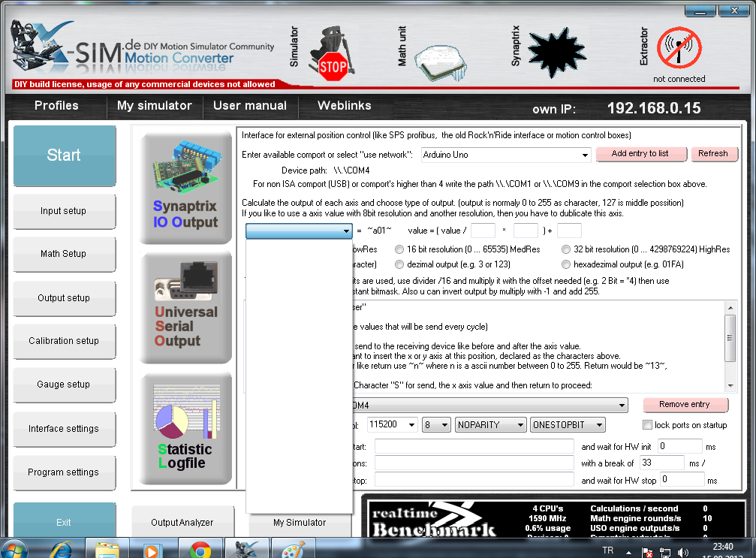Focus the value offset input field
756x558 pixels.
(x=569, y=231)
